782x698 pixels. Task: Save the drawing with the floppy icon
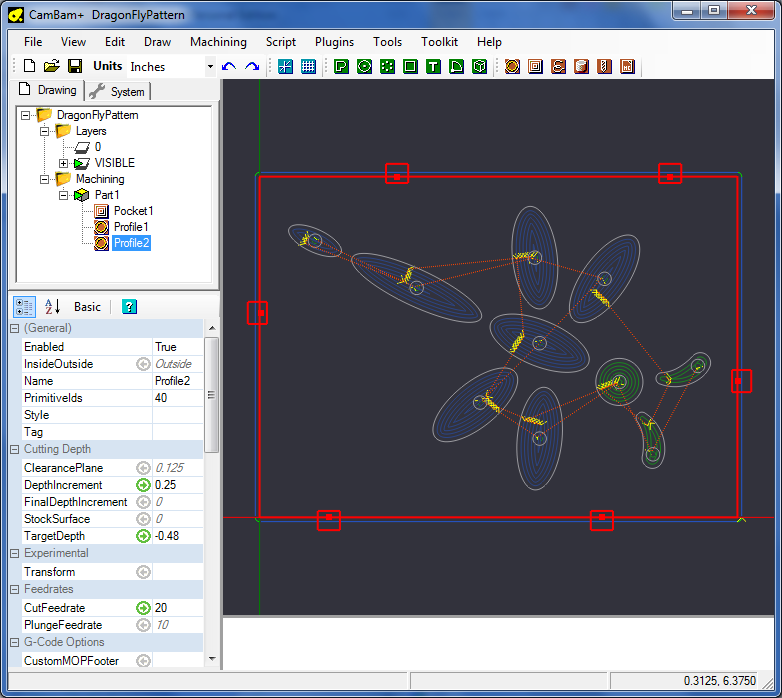tap(75, 66)
